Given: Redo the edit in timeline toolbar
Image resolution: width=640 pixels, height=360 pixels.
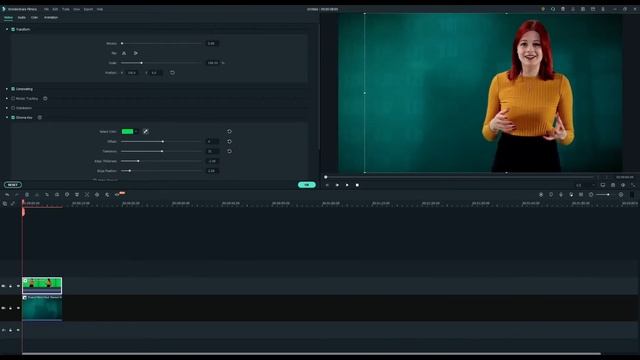Looking at the screenshot, I should pos(17,195).
